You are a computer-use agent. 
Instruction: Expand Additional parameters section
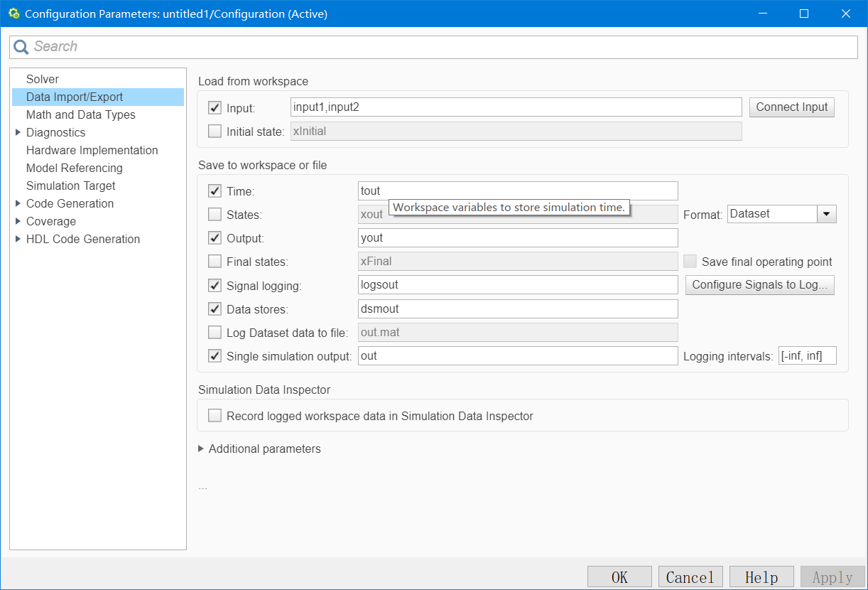click(202, 449)
